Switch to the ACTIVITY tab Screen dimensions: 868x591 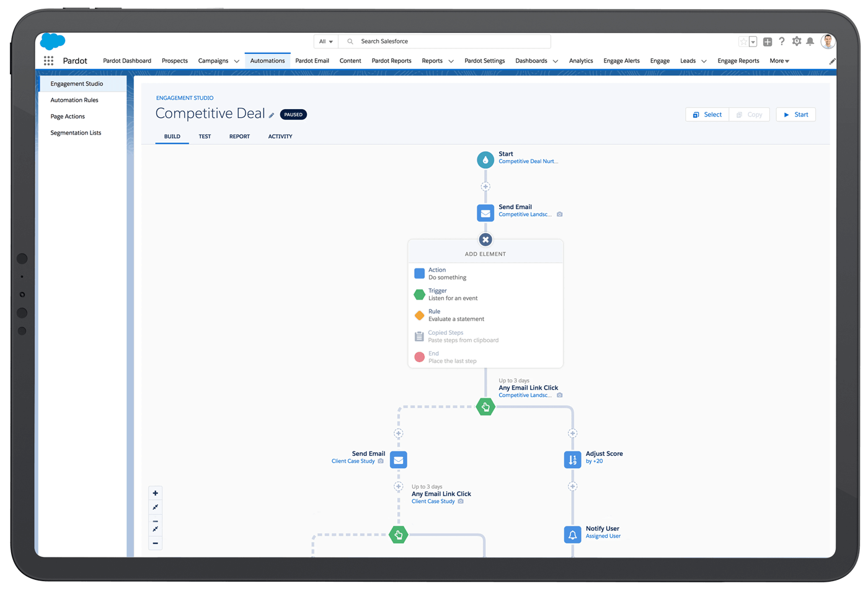280,136
